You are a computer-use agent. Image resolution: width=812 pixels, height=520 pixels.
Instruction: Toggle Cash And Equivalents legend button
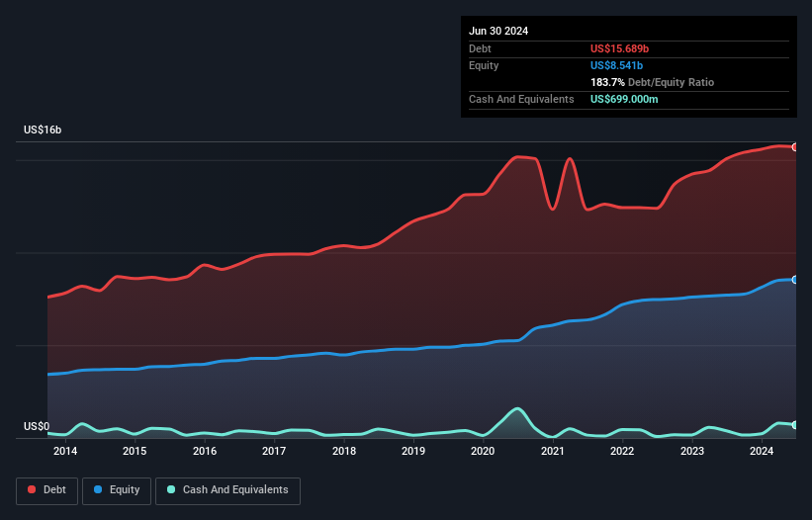227,490
